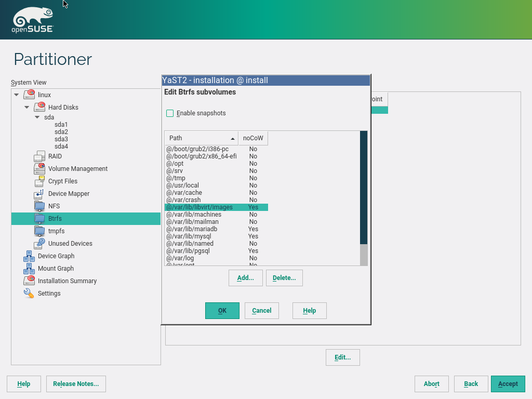Viewport: 532px width, 399px height.
Task: Collapse the linux tree node
Action: pyautogui.click(x=17, y=95)
